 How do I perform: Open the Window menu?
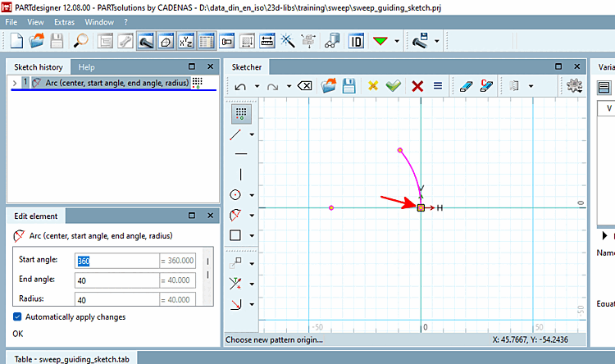click(99, 22)
